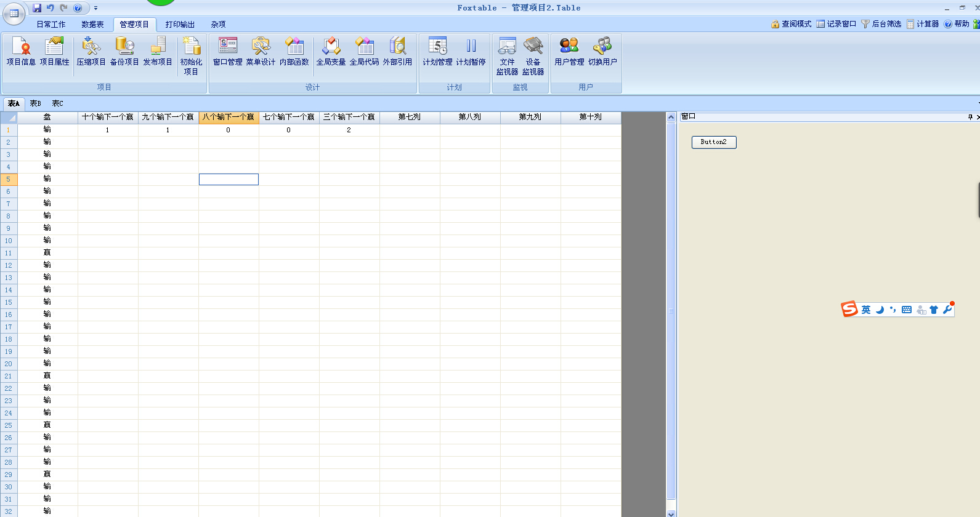Screen dimensions: 980x517
Task: Open the 菜单设计 menu designer
Action: click(261, 51)
